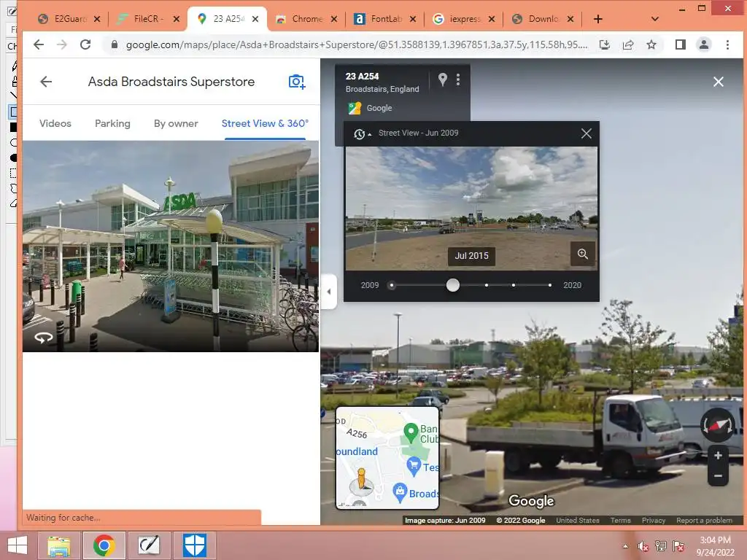This screenshot has width=747, height=560.
Task: Switch to the Download tab
Action: 543,19
